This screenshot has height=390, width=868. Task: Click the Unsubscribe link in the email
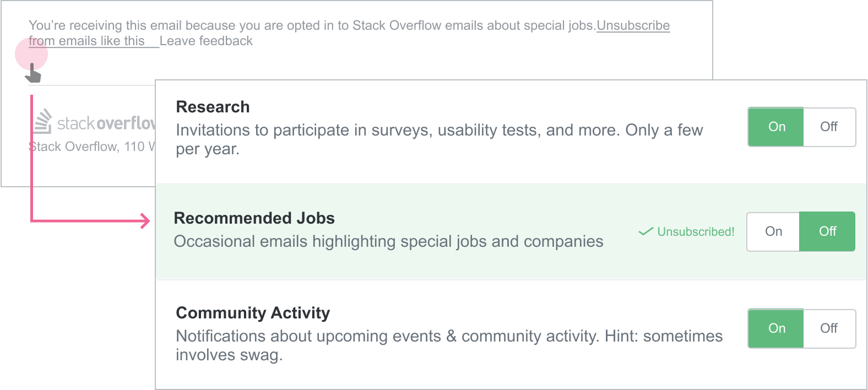point(633,26)
